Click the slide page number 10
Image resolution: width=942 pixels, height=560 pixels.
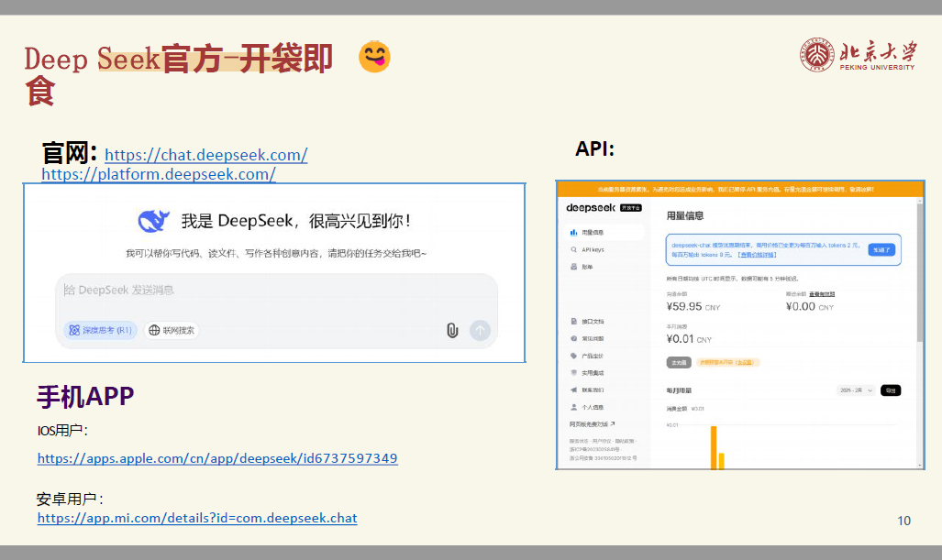[903, 521]
